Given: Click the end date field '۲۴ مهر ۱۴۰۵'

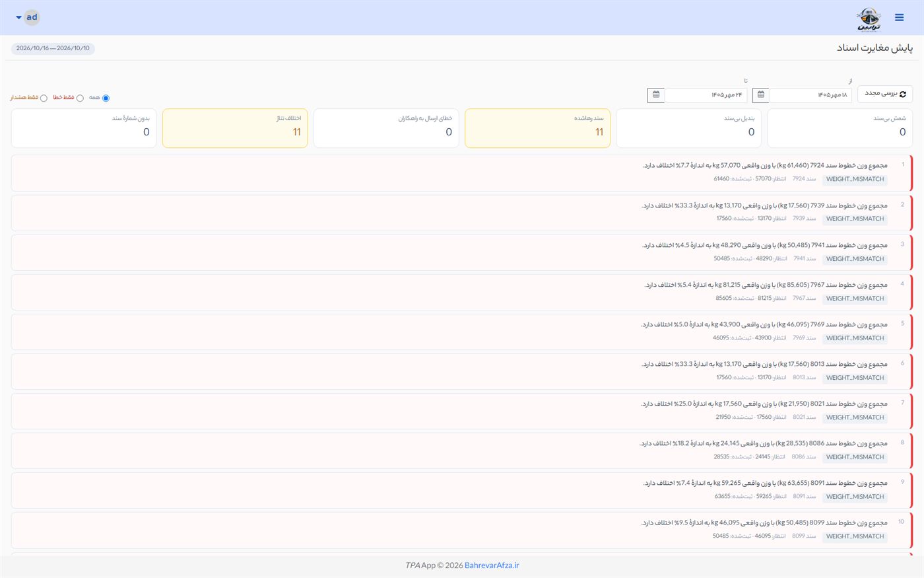Looking at the screenshot, I should 706,95.
